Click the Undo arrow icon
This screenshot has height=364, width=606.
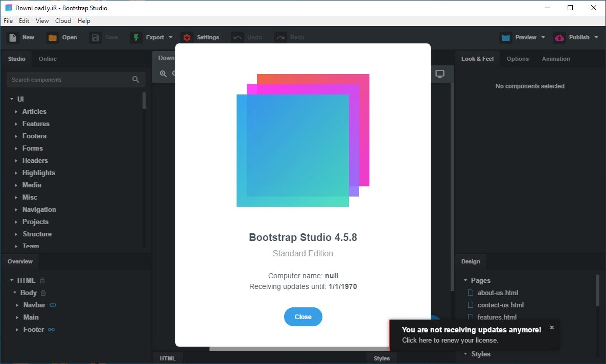(237, 37)
